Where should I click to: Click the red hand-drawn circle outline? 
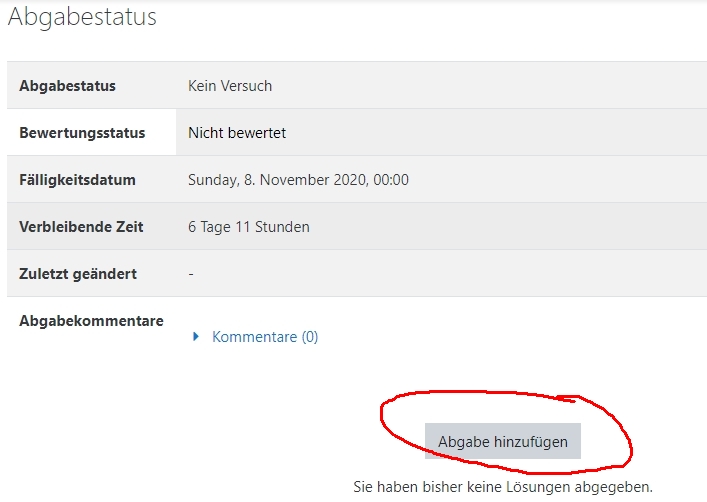pos(383,421)
